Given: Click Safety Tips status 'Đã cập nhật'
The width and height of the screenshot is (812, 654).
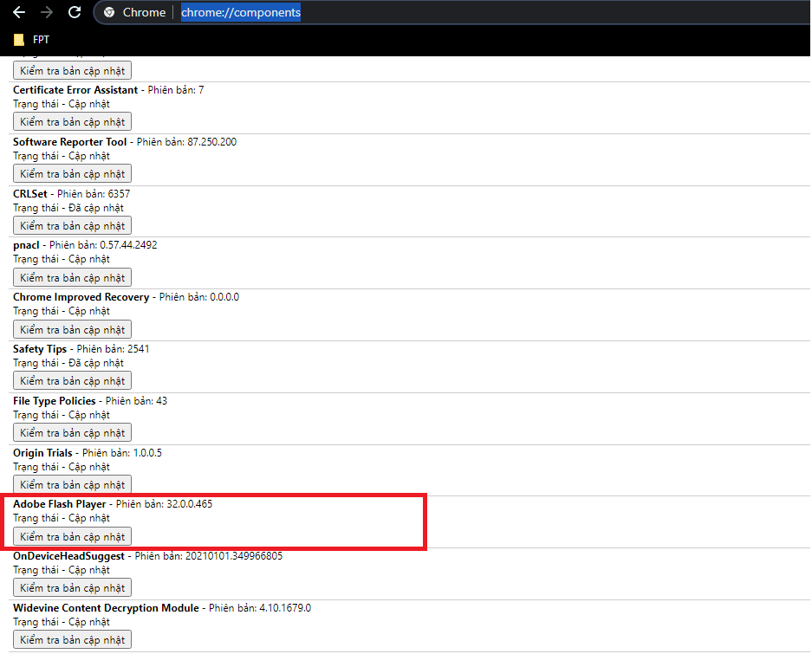Looking at the screenshot, I should tap(96, 363).
